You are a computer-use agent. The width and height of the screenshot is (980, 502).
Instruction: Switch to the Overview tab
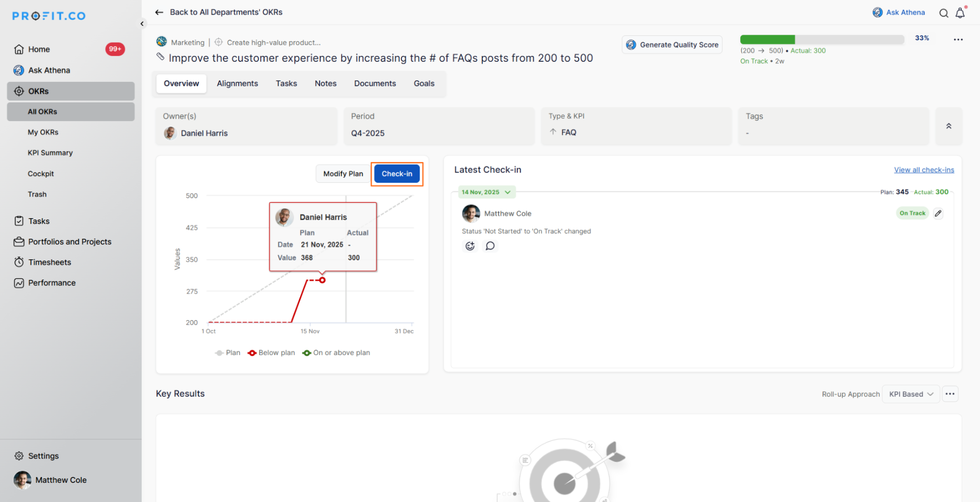181,83
